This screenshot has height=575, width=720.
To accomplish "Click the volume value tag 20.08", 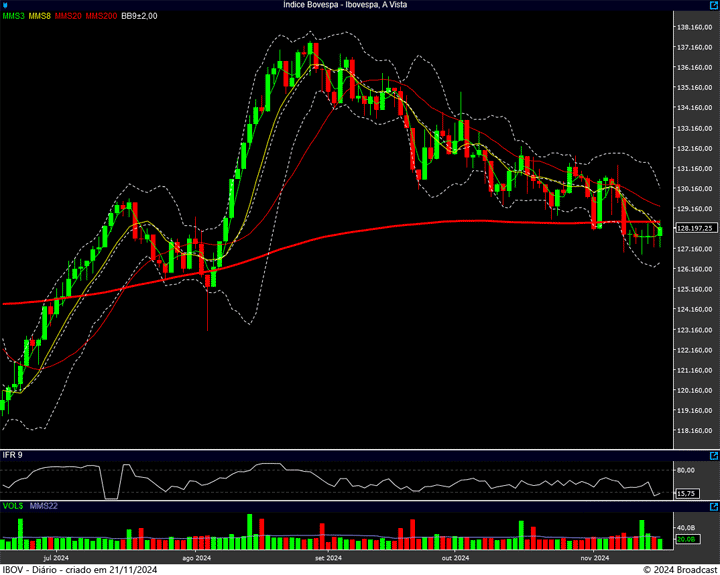I will (x=686, y=540).
